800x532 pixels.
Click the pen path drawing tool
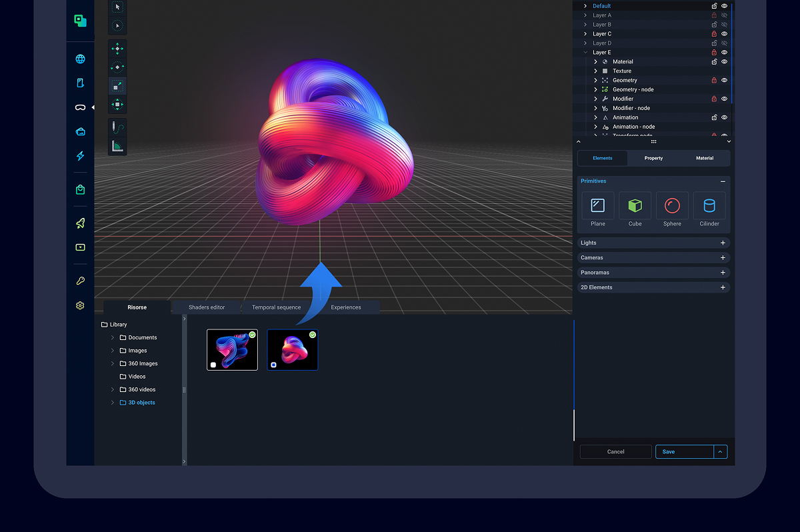click(117, 127)
